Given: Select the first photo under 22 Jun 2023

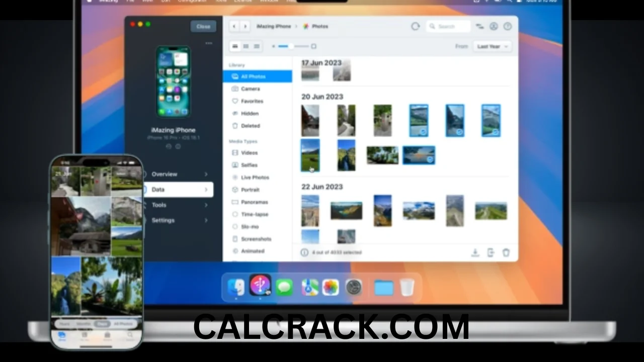Looking at the screenshot, I should click(310, 211).
